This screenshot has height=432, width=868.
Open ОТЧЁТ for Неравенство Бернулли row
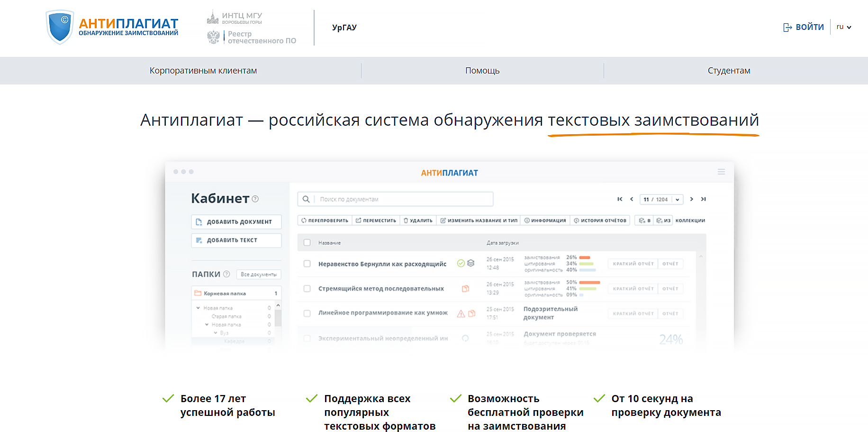point(670,264)
